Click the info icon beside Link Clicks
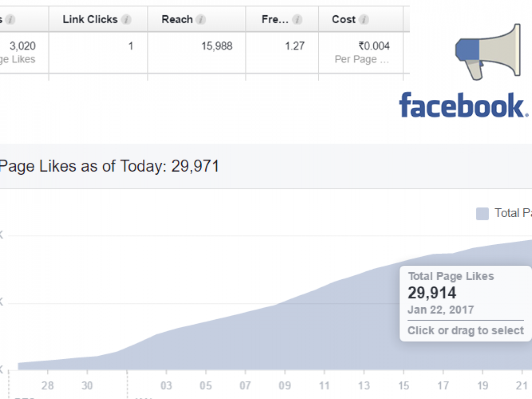Image resolution: width=532 pixels, height=399 pixels. pyautogui.click(x=126, y=20)
